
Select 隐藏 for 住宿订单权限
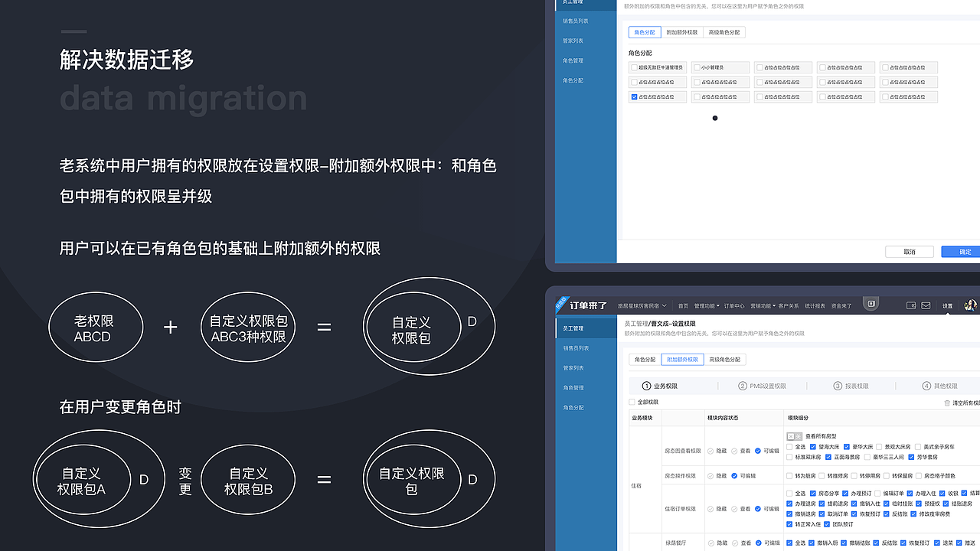710,509
